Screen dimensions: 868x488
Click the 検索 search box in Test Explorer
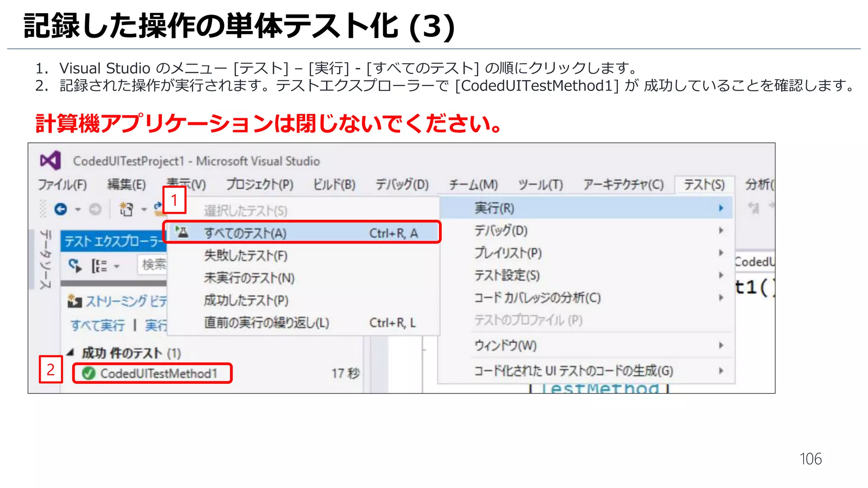153,265
